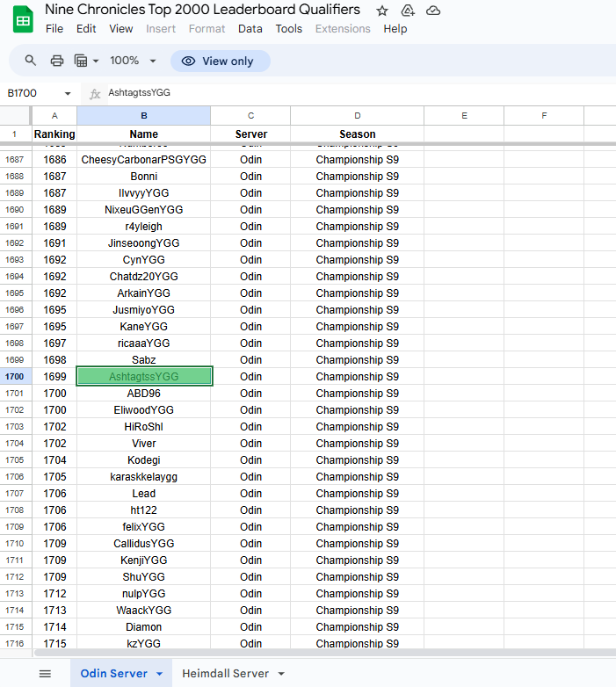
Task: Click the spreadsheet title text
Action: click(202, 10)
